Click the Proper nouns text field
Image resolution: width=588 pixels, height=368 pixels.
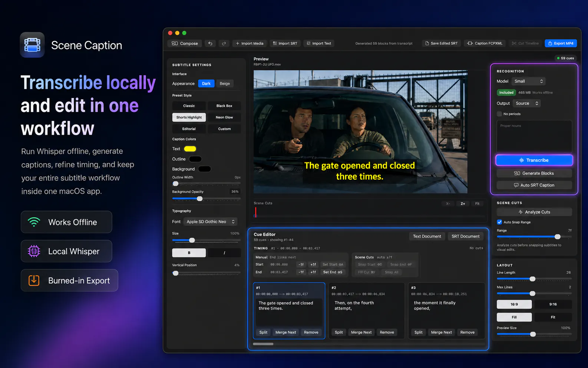(x=534, y=136)
